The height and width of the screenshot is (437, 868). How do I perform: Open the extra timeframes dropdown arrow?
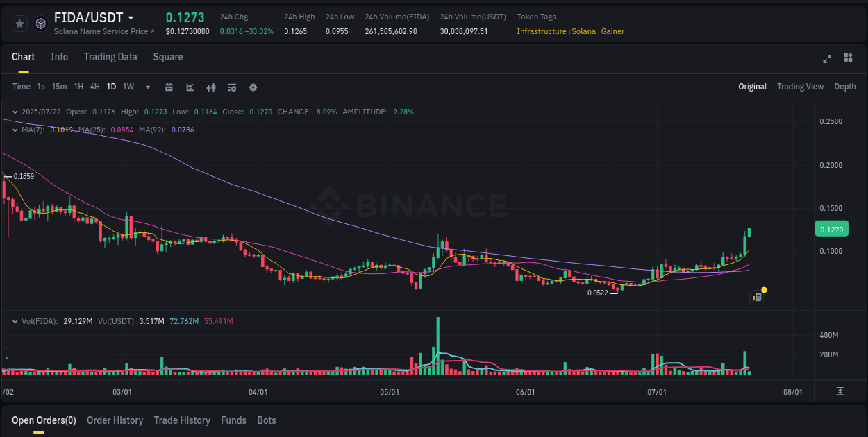(x=147, y=87)
